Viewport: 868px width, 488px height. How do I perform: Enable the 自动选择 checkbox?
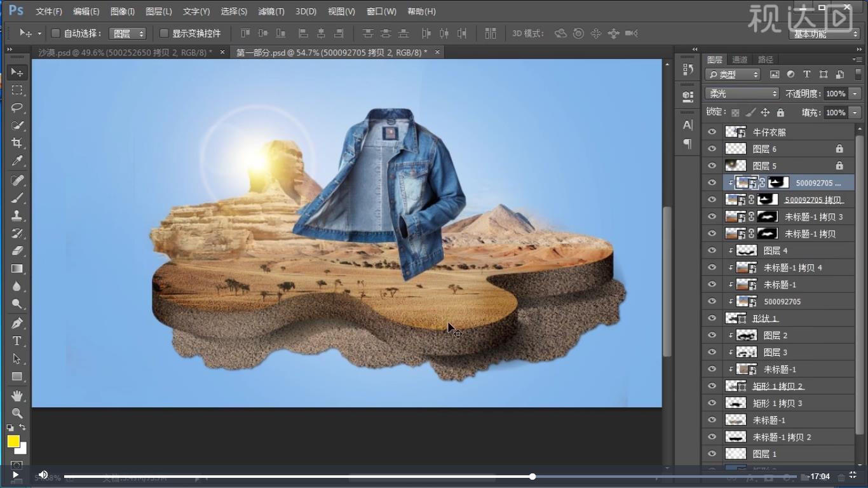coord(55,33)
